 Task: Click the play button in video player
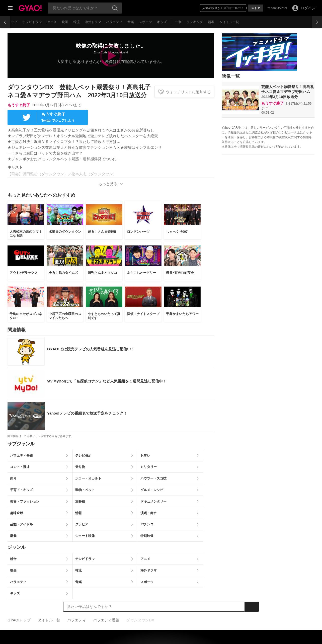click(x=111, y=56)
